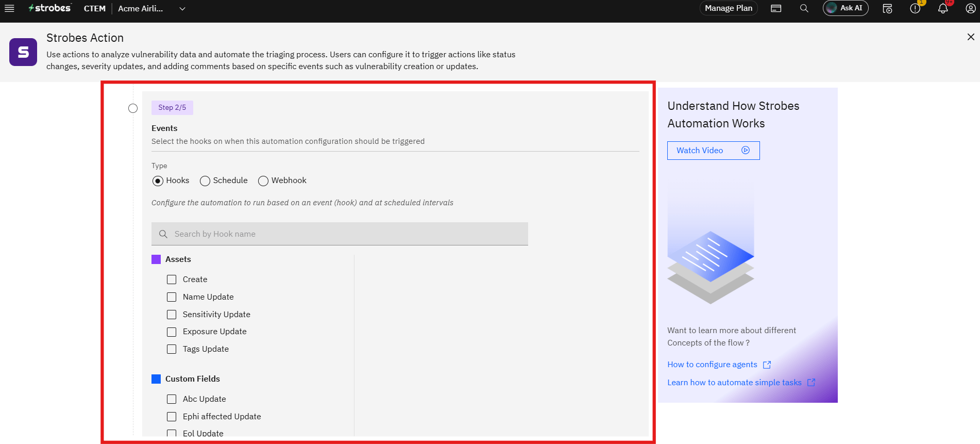Image resolution: width=980 pixels, height=444 pixels.
Task: Check the Assets Create hook
Action: coord(172,279)
